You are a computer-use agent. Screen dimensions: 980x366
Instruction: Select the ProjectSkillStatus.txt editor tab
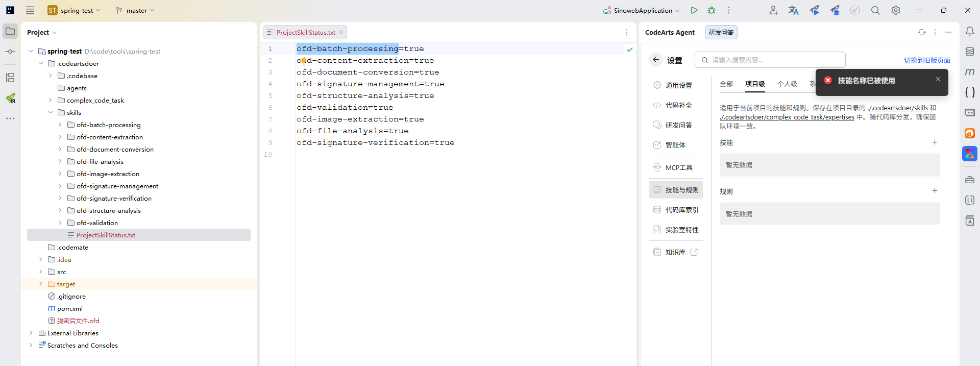(305, 32)
